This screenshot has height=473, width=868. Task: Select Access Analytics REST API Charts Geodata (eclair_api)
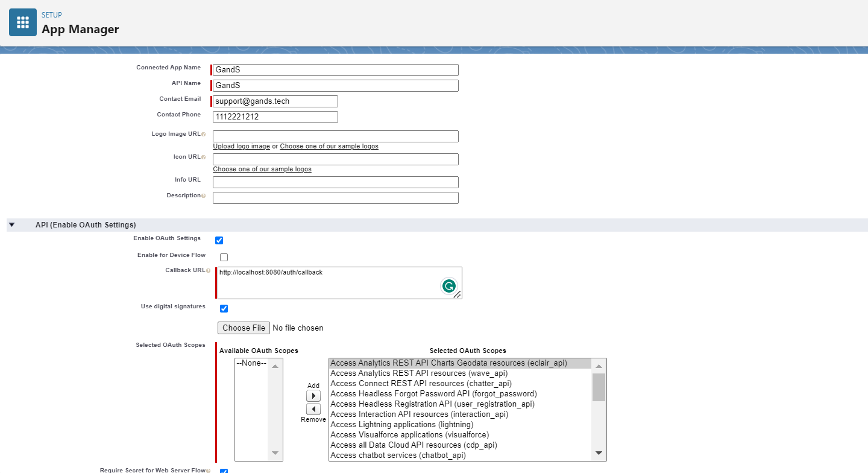461,363
